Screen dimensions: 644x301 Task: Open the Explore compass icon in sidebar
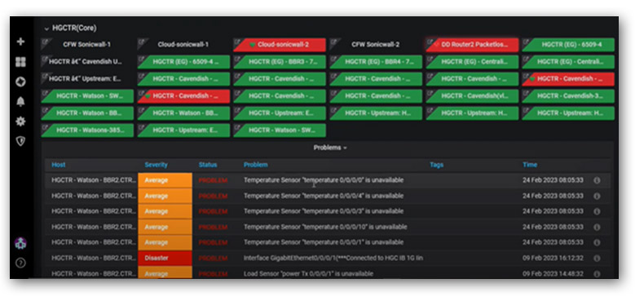tap(20, 82)
